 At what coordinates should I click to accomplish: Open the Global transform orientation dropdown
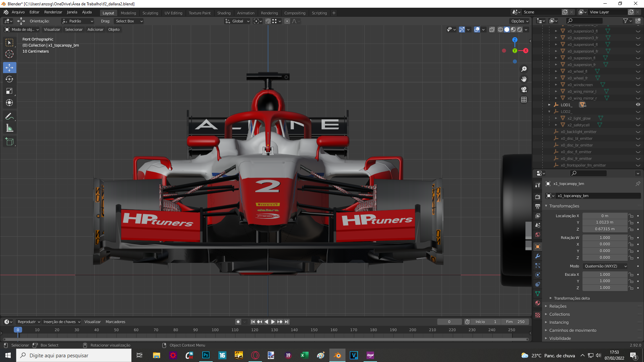pyautogui.click(x=237, y=21)
